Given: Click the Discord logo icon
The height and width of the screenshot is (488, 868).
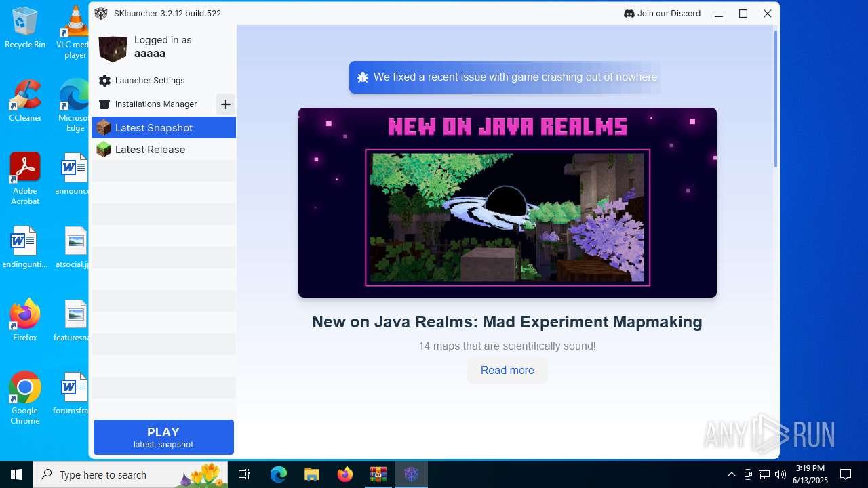Looking at the screenshot, I should coord(629,14).
